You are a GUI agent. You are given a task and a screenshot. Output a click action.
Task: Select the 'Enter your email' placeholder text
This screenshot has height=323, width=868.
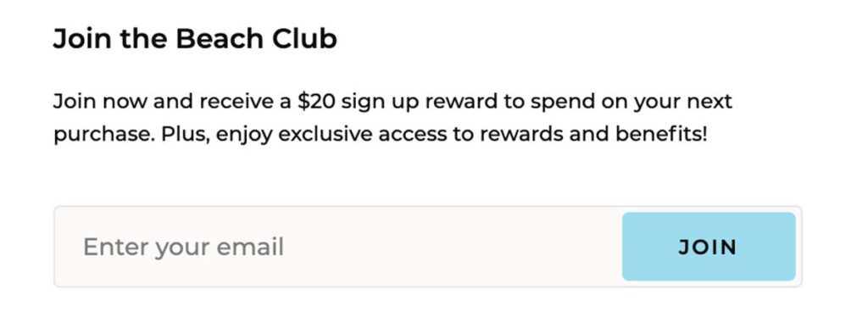coord(183,247)
